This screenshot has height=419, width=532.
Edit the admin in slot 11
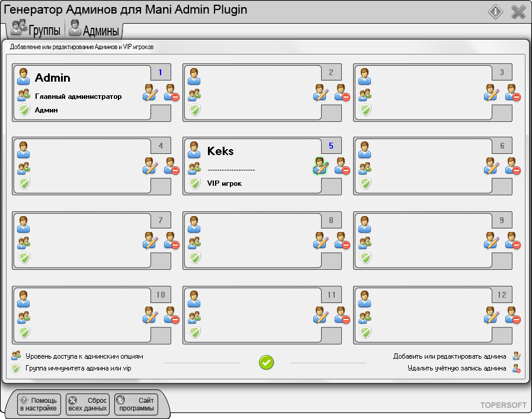click(x=321, y=315)
